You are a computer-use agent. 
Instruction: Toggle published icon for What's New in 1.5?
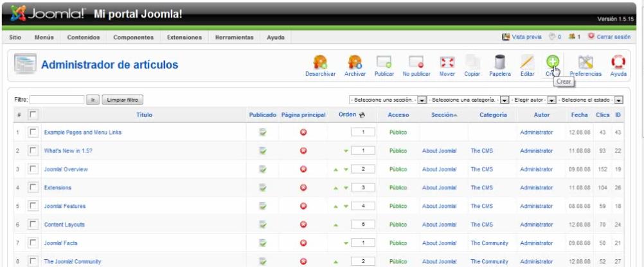click(x=262, y=151)
